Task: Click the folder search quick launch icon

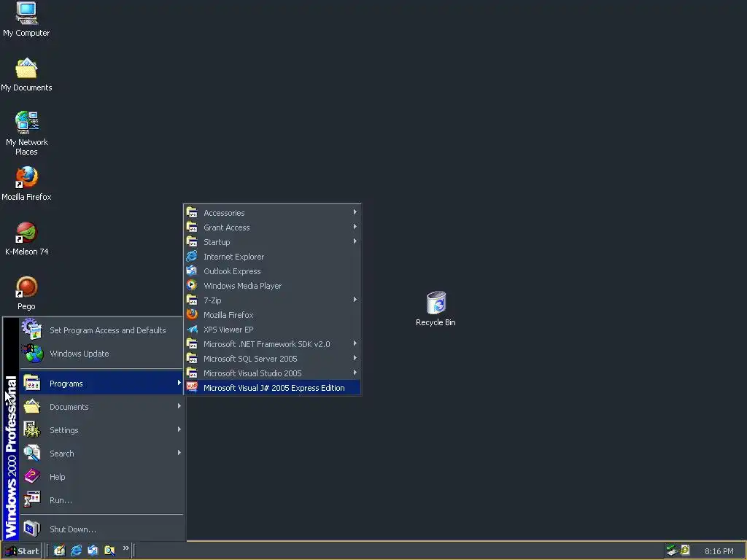Action: pyautogui.click(x=109, y=551)
